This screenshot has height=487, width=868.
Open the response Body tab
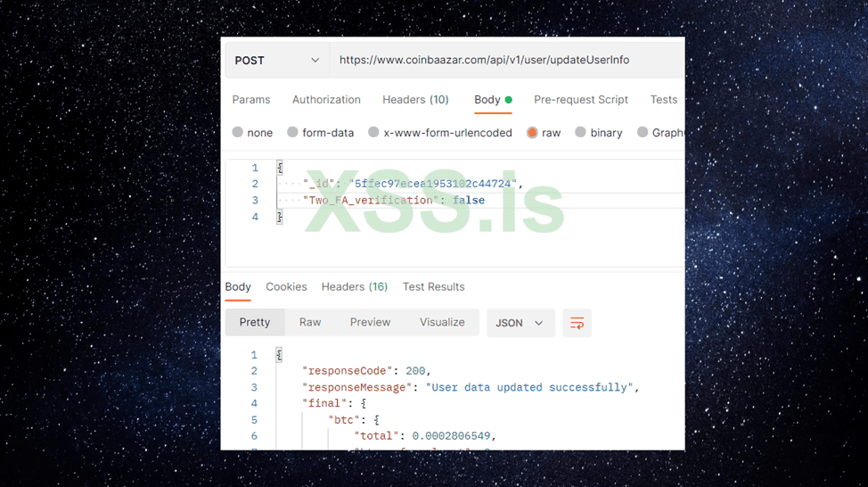coord(238,287)
